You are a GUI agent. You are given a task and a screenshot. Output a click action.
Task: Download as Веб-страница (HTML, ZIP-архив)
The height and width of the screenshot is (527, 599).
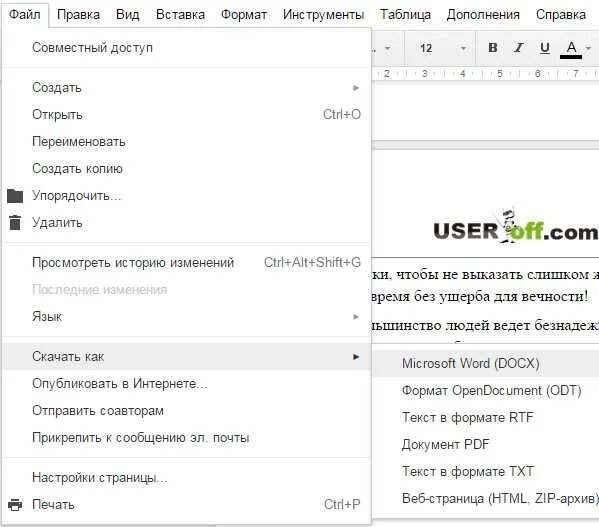pos(486,498)
